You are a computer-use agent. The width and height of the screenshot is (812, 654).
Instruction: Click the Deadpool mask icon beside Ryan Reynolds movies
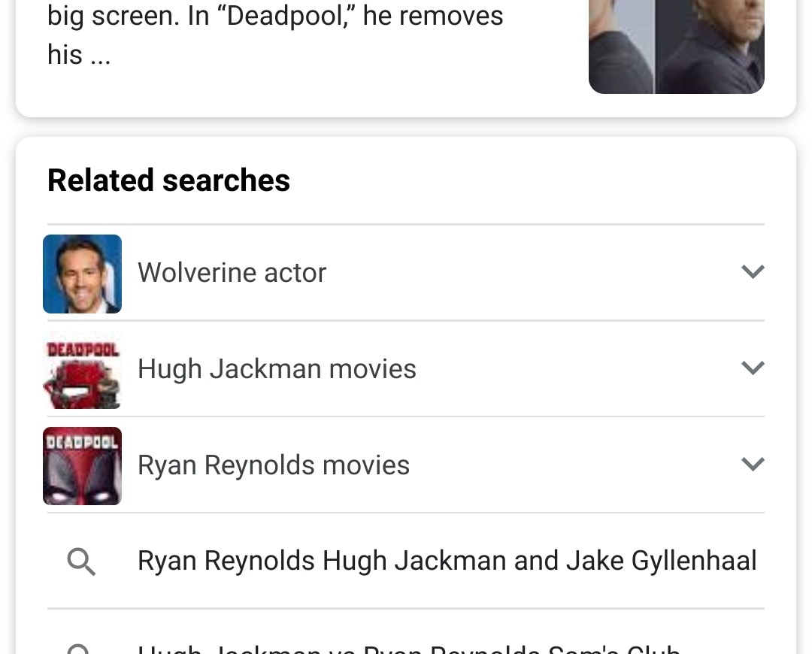82,465
